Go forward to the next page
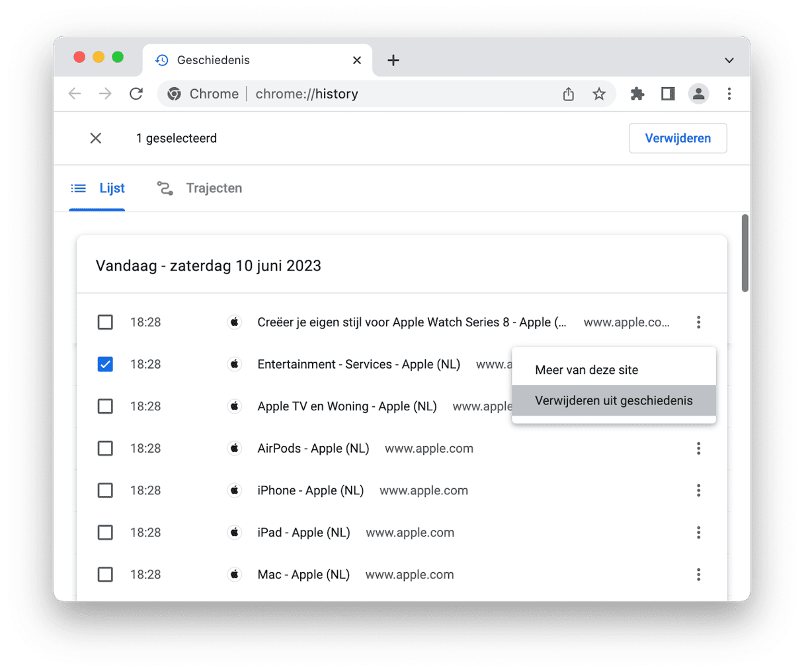The image size is (804, 672). point(105,94)
